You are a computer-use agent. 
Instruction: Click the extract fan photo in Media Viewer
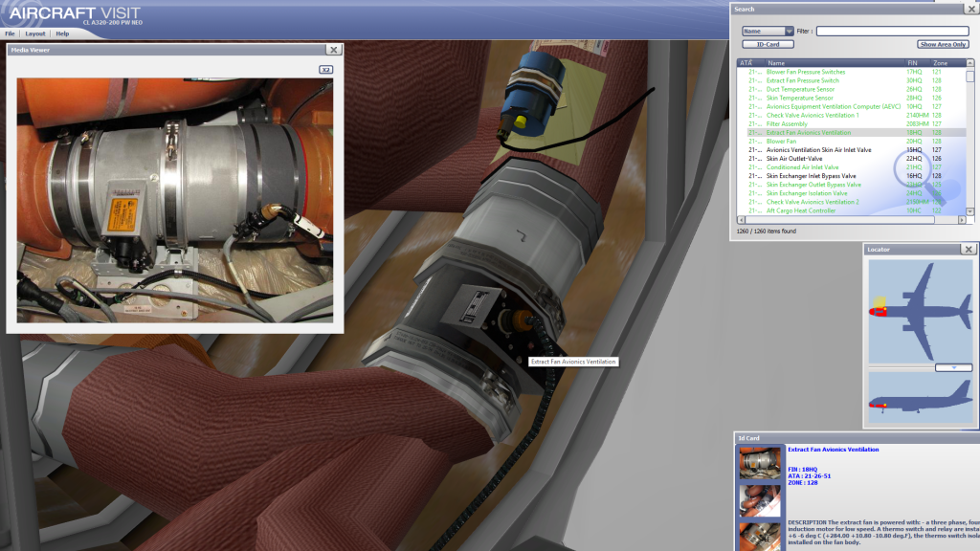tap(175, 201)
